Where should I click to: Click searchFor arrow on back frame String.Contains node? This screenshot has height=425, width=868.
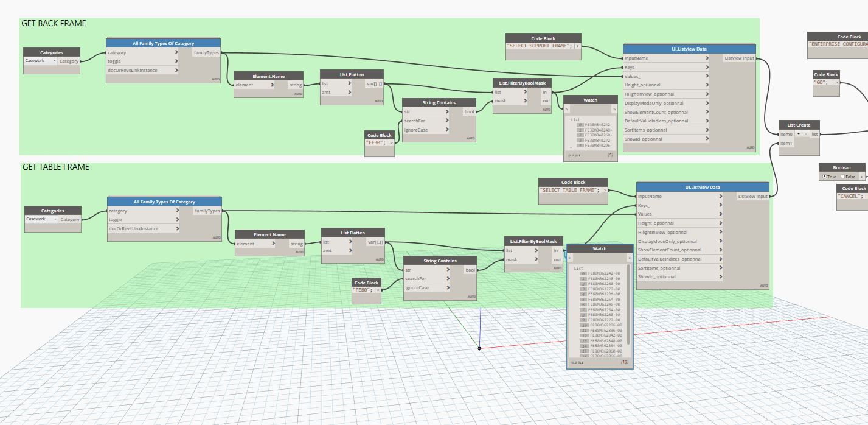pyautogui.click(x=447, y=121)
